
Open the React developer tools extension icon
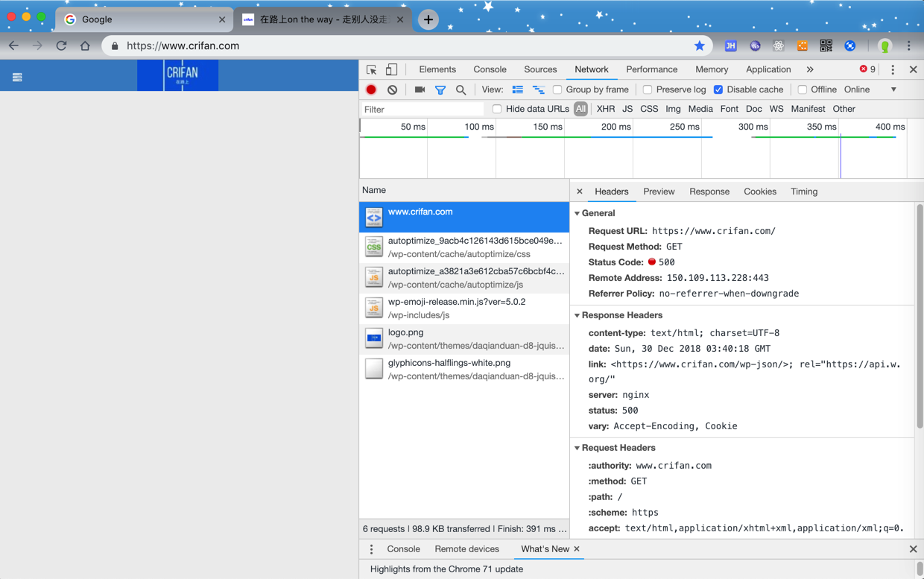pos(778,45)
